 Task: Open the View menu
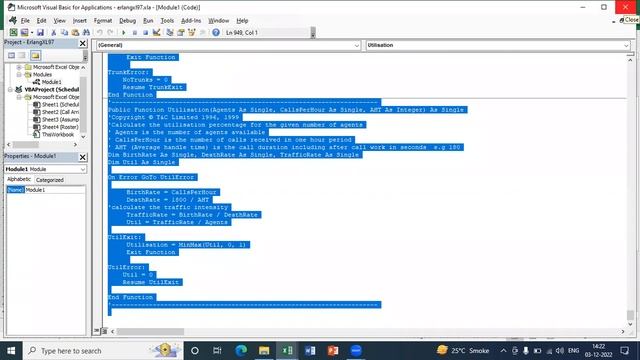(59, 20)
